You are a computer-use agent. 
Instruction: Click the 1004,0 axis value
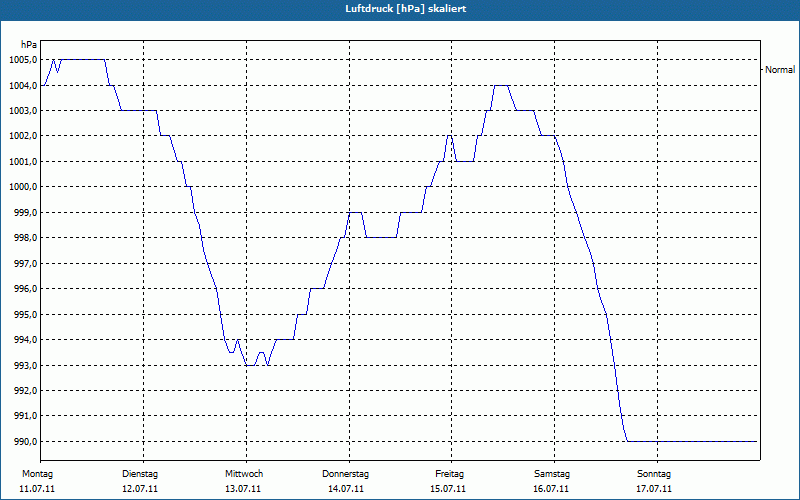tap(23, 85)
